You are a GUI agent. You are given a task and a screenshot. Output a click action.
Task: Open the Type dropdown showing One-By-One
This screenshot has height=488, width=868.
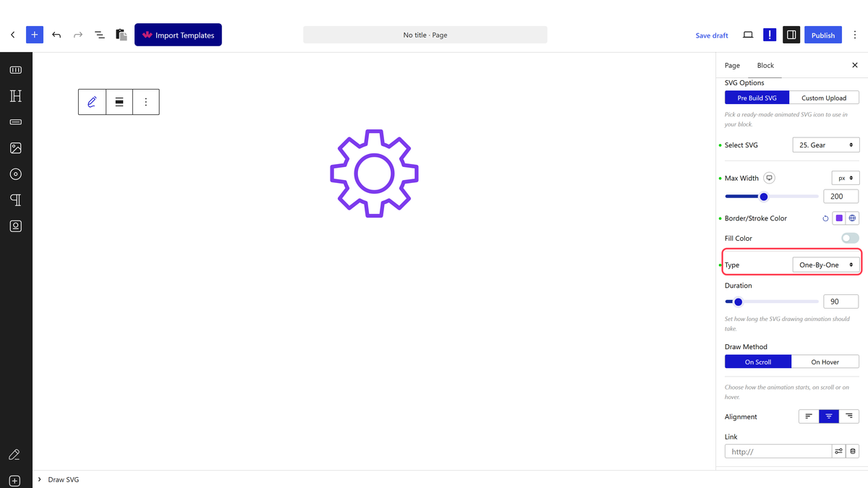[x=826, y=265]
